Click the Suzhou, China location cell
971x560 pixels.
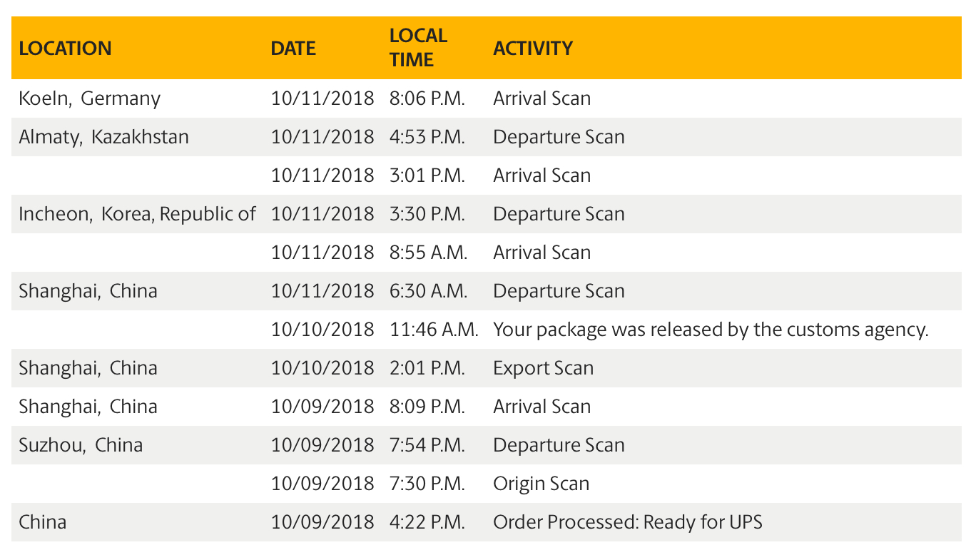coord(81,444)
